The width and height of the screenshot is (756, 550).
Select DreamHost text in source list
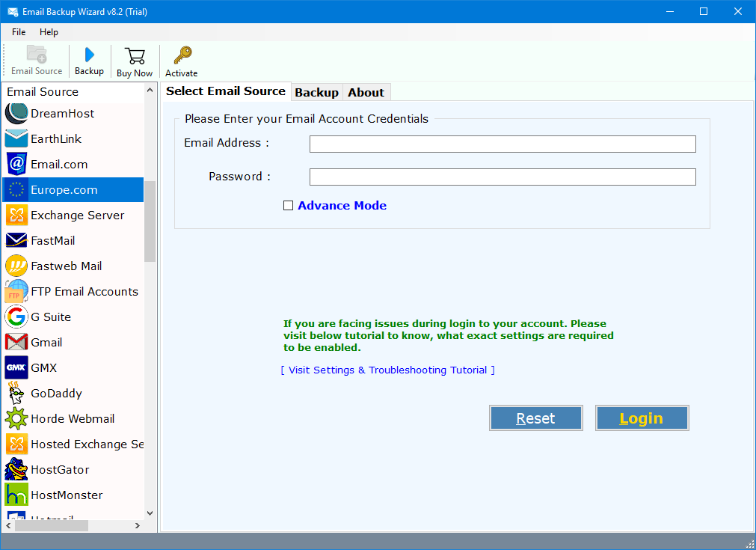63,114
